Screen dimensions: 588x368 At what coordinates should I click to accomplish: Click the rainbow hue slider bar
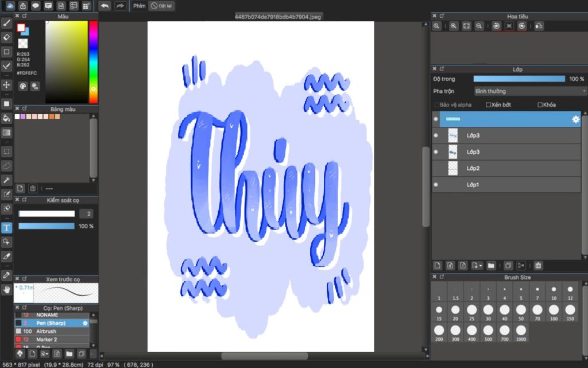tap(93, 62)
